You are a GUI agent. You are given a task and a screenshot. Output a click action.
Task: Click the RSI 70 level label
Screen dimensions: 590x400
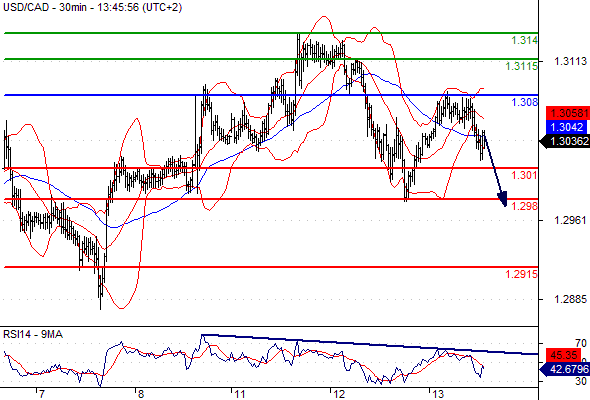(581, 343)
